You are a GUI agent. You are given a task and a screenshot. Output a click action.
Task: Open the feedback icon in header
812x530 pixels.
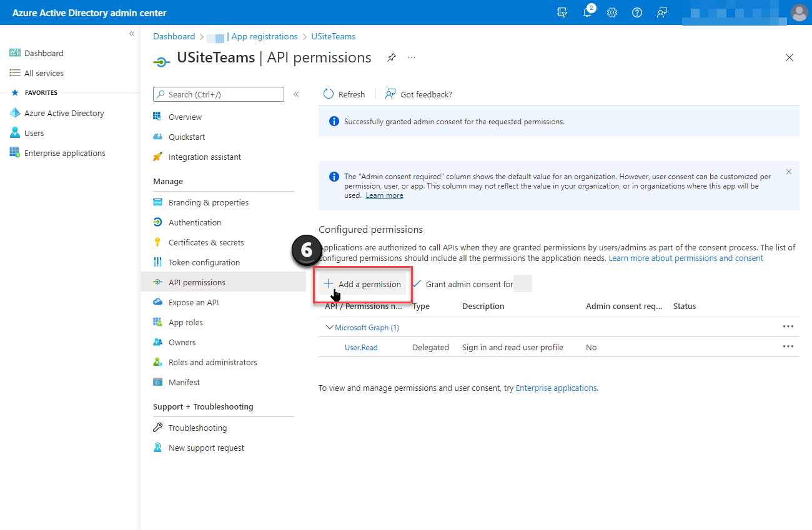pyautogui.click(x=662, y=12)
